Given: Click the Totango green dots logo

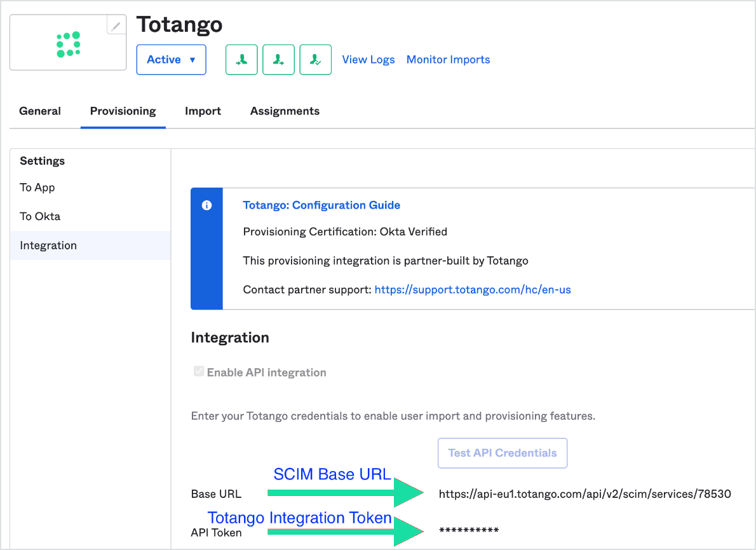Looking at the screenshot, I should [x=68, y=45].
